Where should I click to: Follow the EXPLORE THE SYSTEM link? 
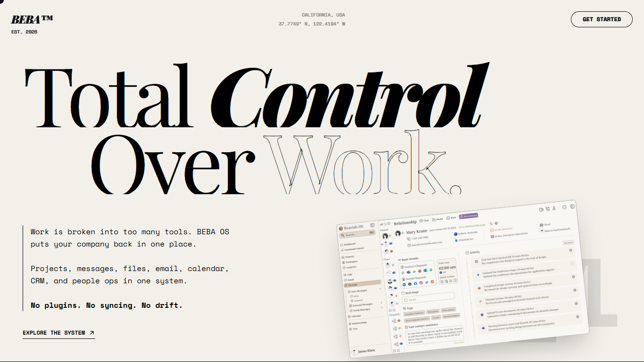click(58, 333)
